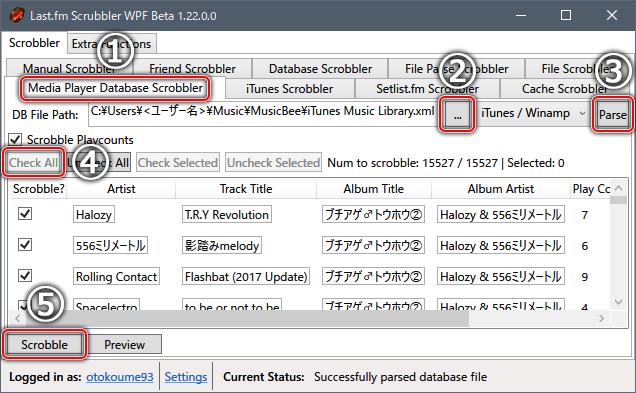This screenshot has height=393, width=636.
Task: Click the Parse button
Action: tap(612, 115)
